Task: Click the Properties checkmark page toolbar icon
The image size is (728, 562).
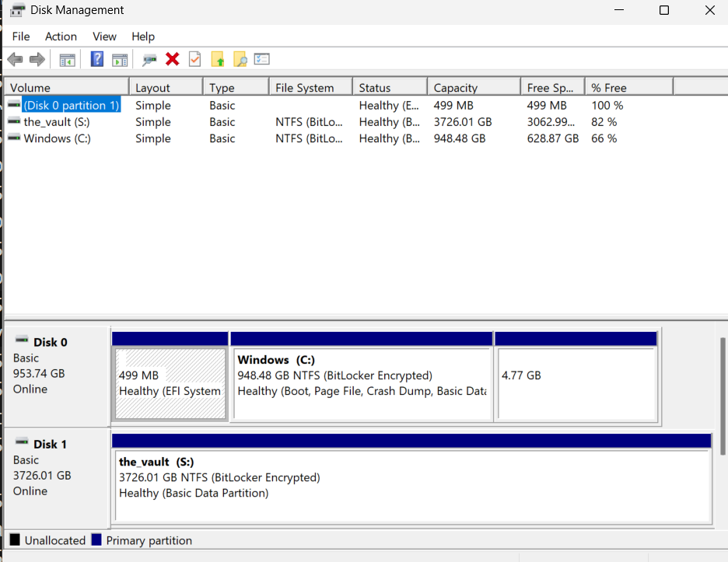Action: [x=195, y=59]
